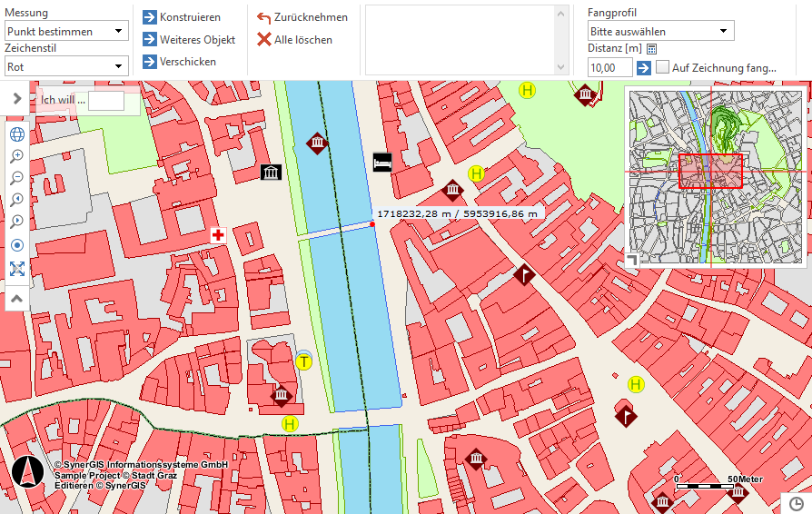812x514 pixels.
Task: Zoom out with the minus magnifier
Action: pos(16,179)
